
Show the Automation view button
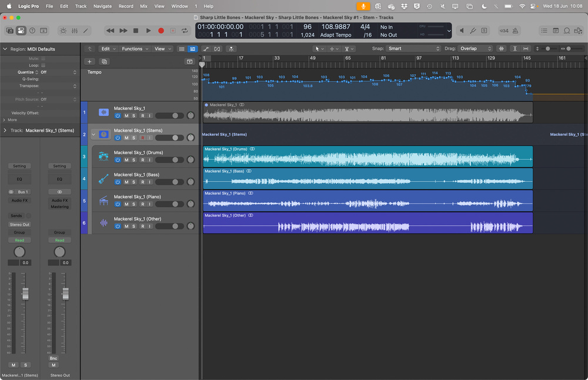[206, 49]
